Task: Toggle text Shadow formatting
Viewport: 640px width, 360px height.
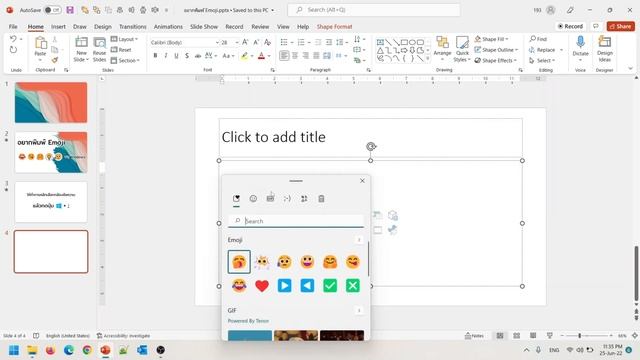Action: tap(187, 56)
